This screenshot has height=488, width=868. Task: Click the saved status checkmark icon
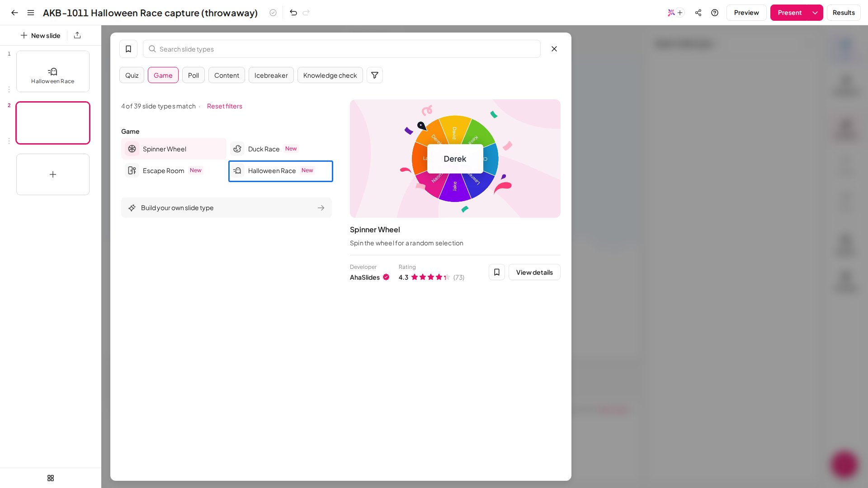pos(273,13)
